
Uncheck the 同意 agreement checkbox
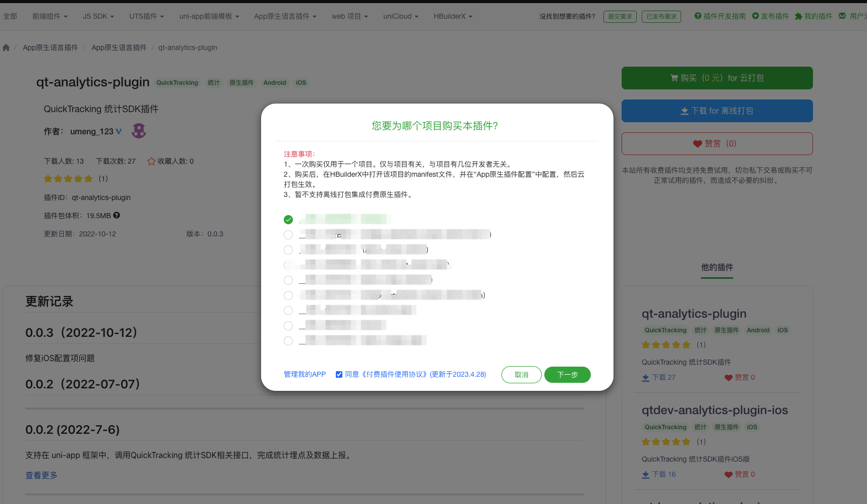(339, 374)
